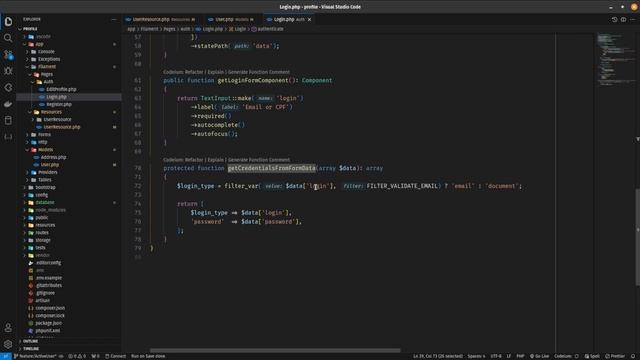Viewport: 640px width, 360px height.
Task: Open the Docker view in activity bar
Action: [8, 104]
